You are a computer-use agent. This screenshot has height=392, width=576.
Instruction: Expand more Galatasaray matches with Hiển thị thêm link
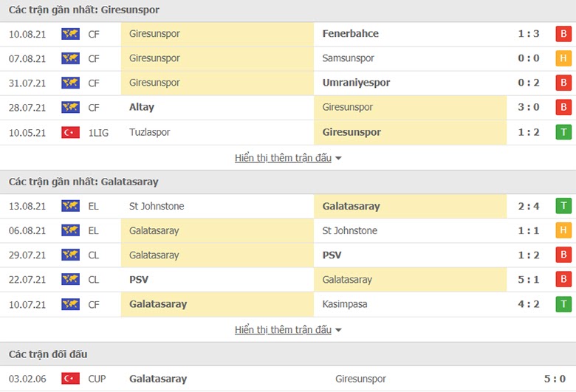click(283, 330)
